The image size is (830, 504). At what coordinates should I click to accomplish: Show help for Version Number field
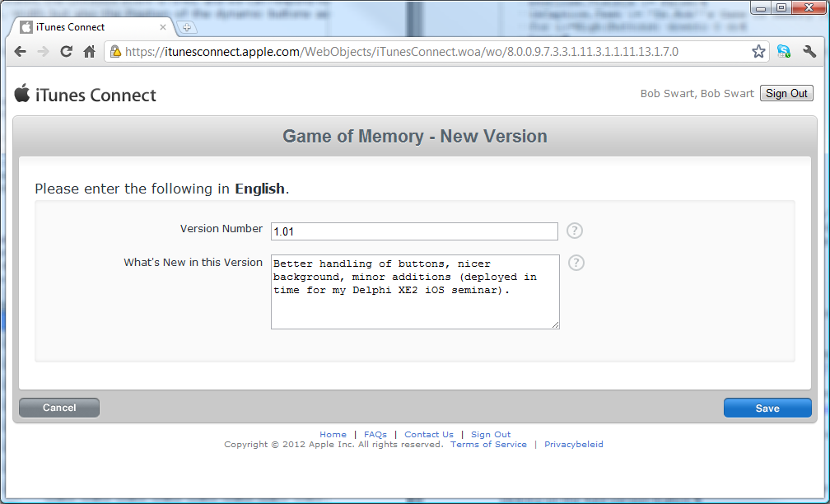tap(575, 231)
